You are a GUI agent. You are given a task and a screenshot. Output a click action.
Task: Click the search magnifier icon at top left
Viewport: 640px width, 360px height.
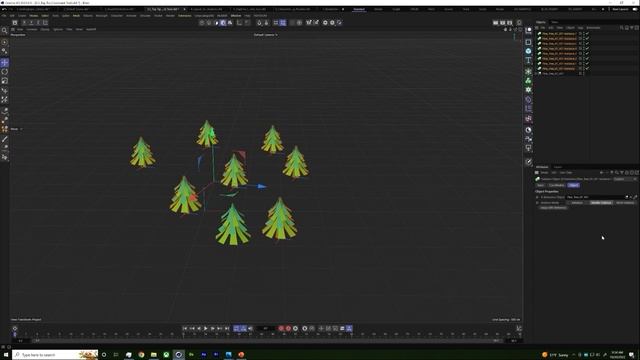[x=4, y=31]
